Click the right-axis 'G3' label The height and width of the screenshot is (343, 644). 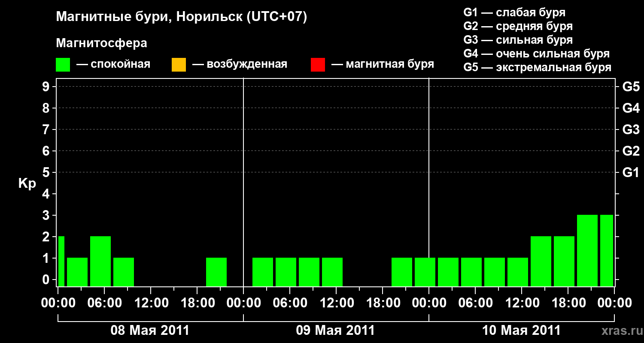coord(631,129)
